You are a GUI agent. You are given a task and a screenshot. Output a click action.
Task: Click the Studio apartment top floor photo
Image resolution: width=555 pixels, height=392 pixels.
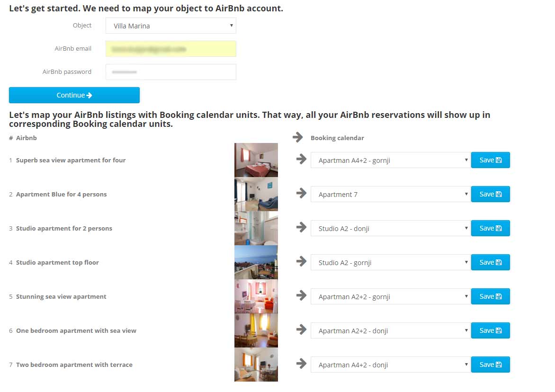(x=256, y=262)
